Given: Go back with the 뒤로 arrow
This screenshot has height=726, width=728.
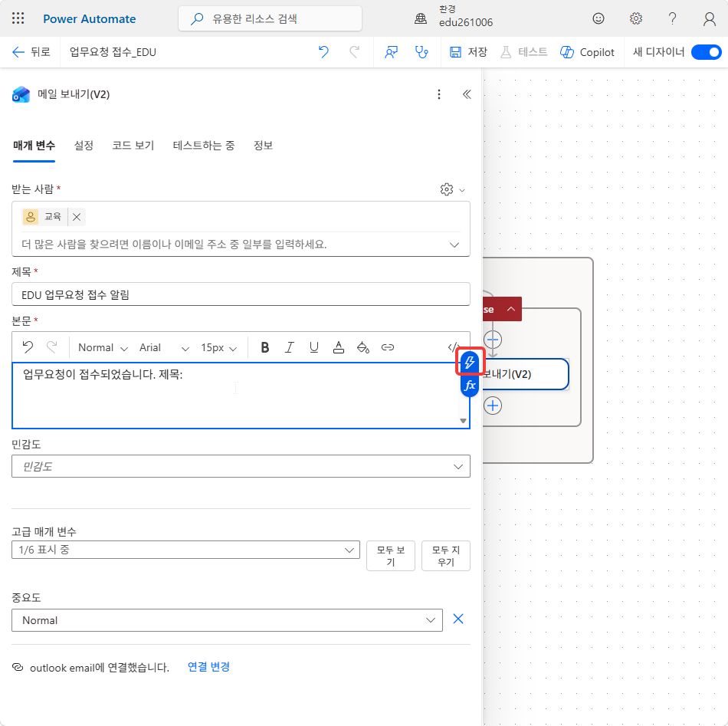Looking at the screenshot, I should 31,52.
